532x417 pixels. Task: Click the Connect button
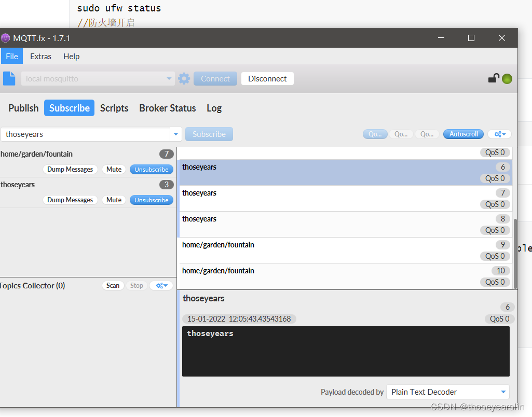(x=215, y=79)
